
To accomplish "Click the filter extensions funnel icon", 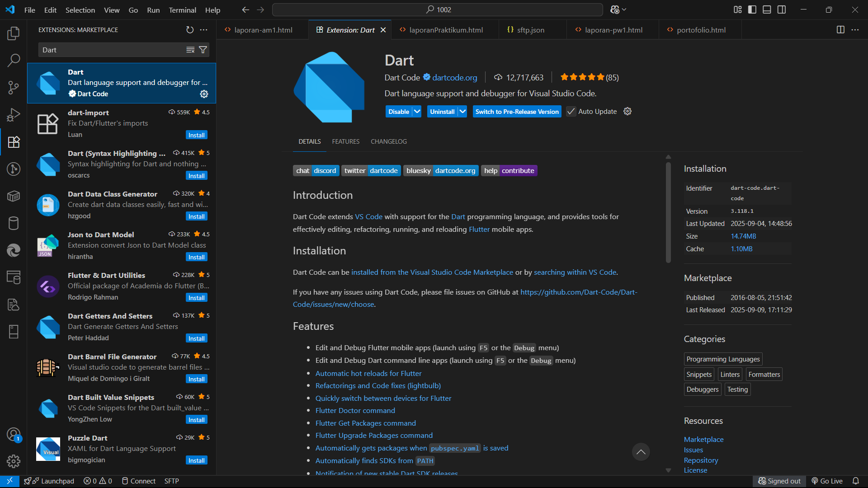I will (x=203, y=50).
